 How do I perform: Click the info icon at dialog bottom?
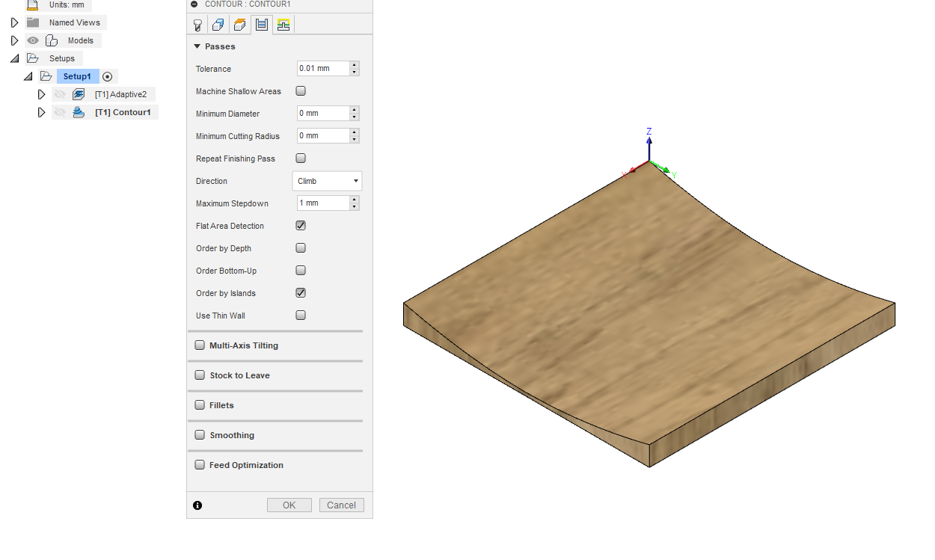[197, 505]
